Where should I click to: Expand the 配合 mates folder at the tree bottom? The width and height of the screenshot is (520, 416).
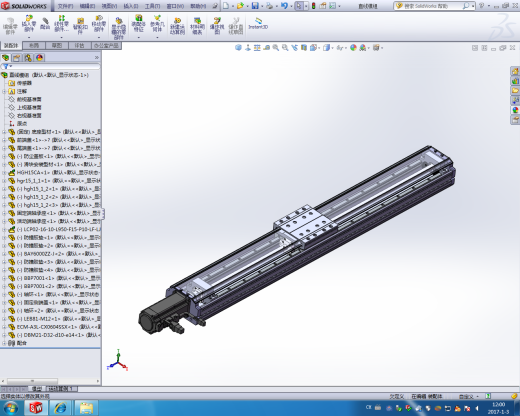[x=4, y=343]
